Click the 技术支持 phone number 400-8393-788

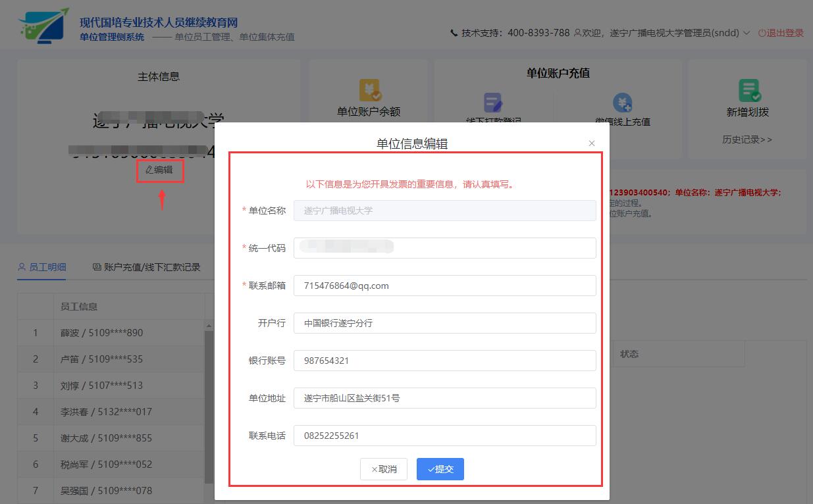538,33
